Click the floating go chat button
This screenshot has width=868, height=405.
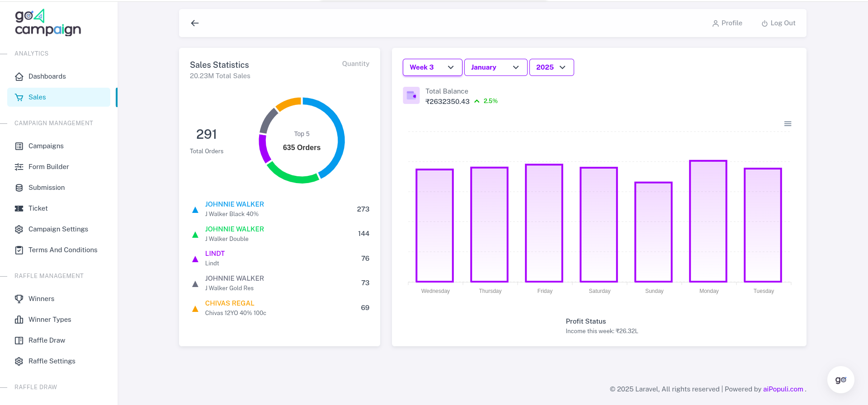pos(841,380)
